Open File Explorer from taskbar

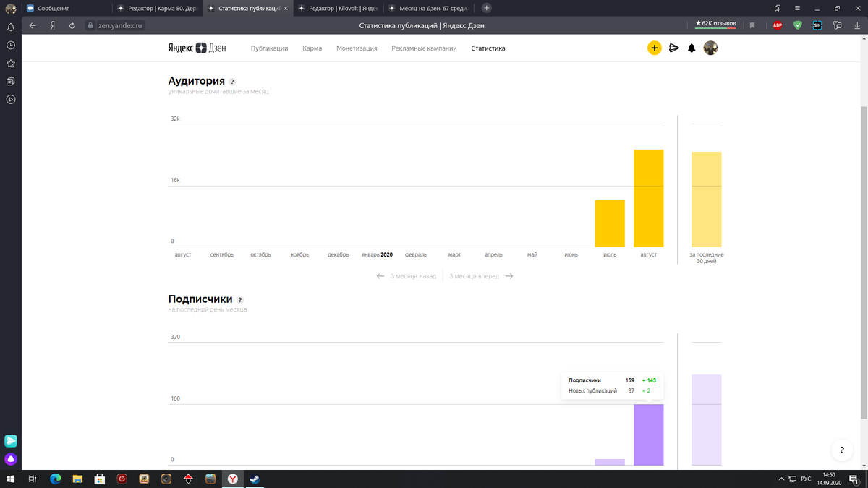tap(77, 479)
